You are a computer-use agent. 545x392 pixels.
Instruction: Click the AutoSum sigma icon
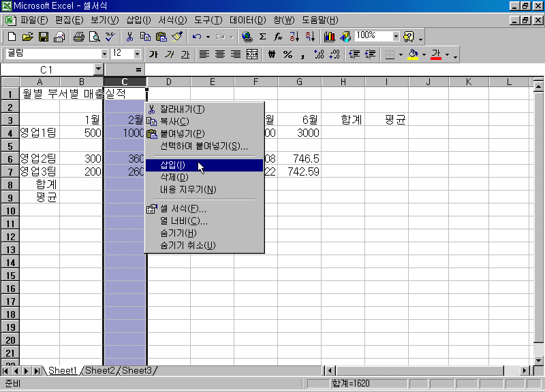(x=263, y=37)
